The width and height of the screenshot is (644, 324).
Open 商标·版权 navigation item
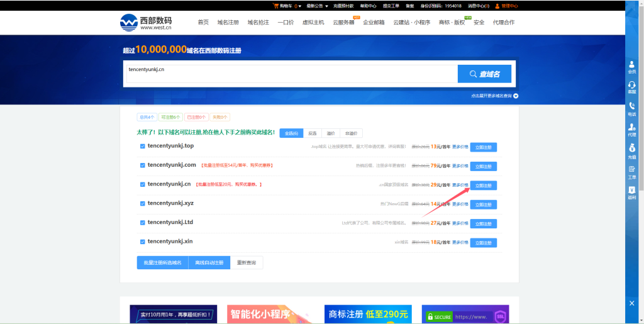[x=452, y=23]
